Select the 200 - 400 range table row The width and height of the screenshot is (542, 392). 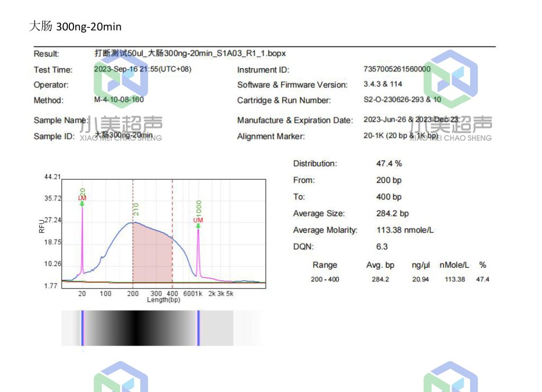tap(400, 279)
